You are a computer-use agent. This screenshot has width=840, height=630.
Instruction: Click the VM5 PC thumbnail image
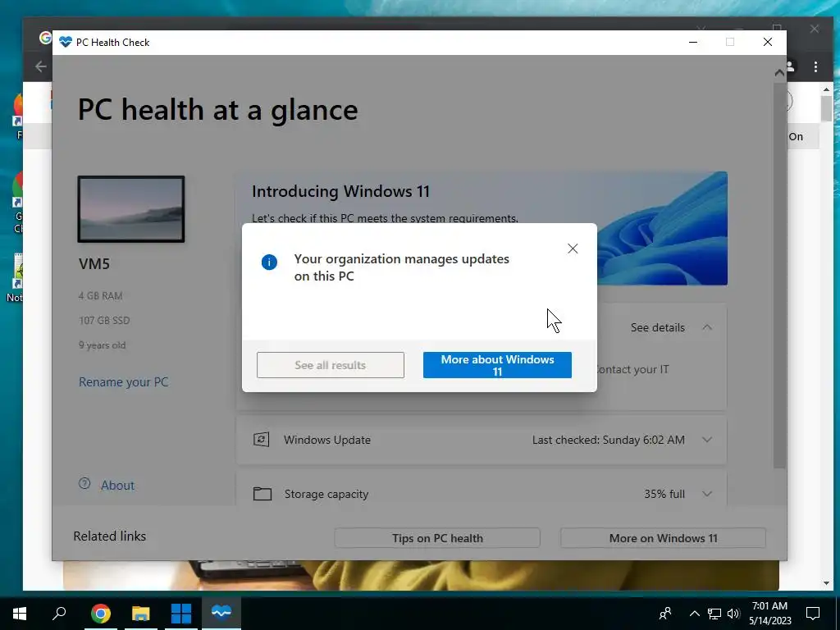tap(131, 209)
